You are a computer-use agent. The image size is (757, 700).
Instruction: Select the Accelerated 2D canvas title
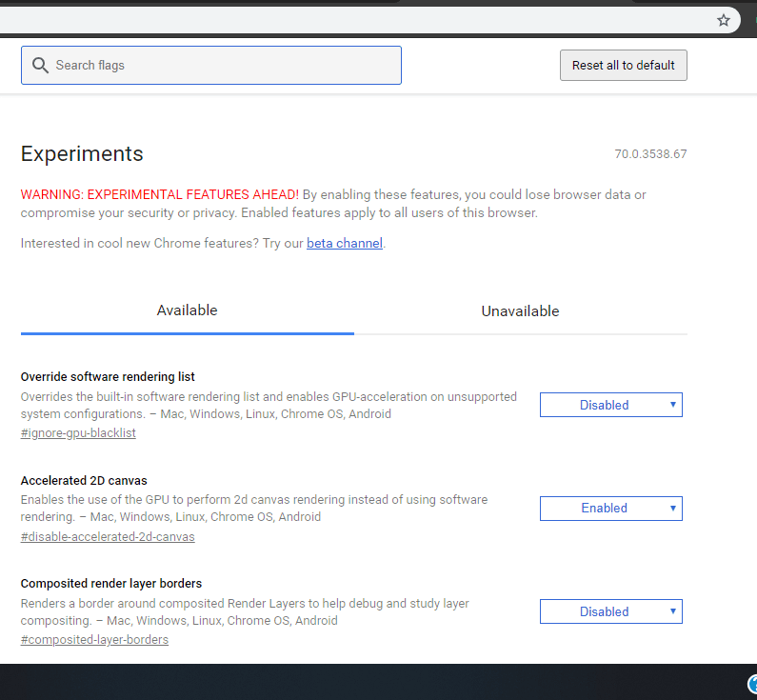(84, 481)
